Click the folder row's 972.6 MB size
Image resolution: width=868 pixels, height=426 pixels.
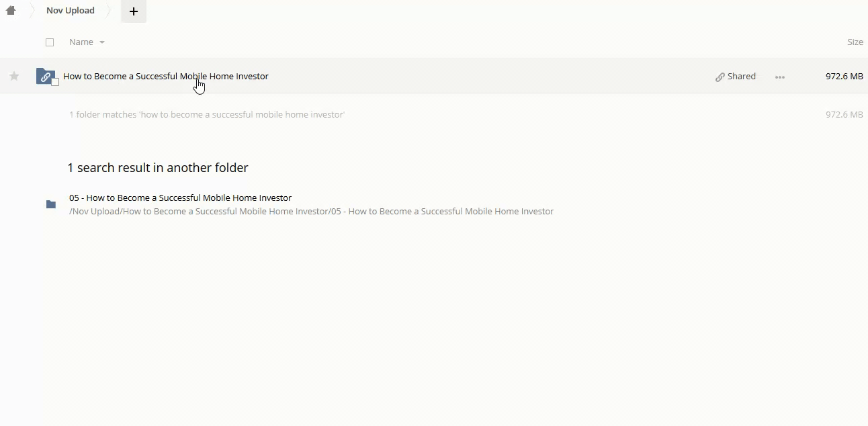point(844,77)
